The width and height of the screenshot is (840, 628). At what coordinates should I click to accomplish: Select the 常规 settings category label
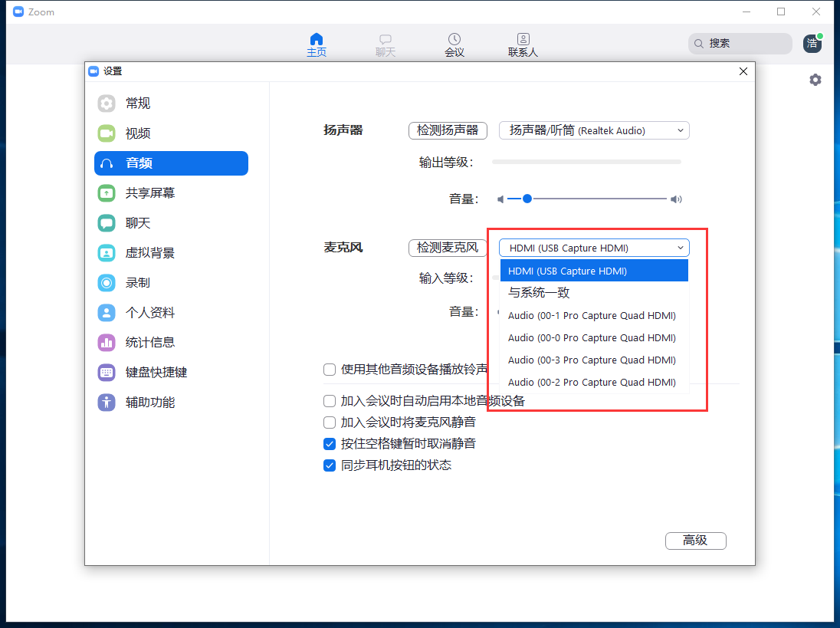point(138,104)
